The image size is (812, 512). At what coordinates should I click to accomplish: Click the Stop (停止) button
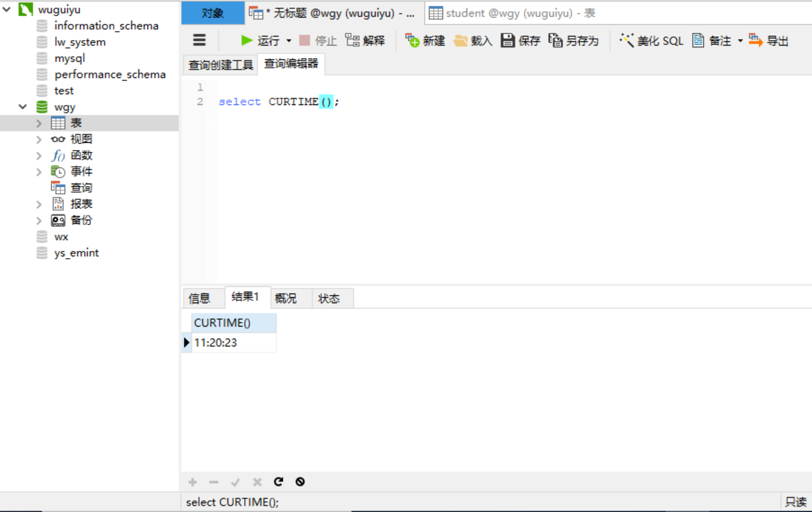(318, 40)
